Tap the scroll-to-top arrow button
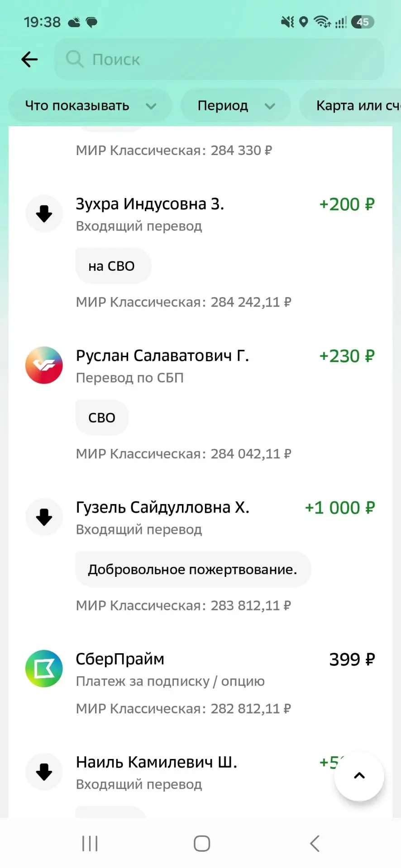The width and height of the screenshot is (401, 868). tap(359, 776)
